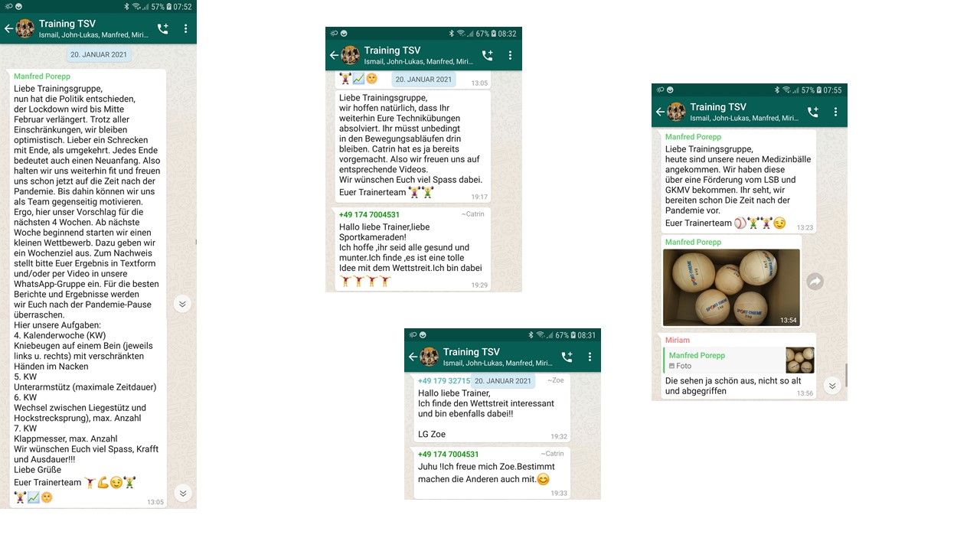Tap Catrin's number above 'Hallo liebe Trainer,liebe'
This screenshot has height=551, width=980.
click(x=369, y=215)
